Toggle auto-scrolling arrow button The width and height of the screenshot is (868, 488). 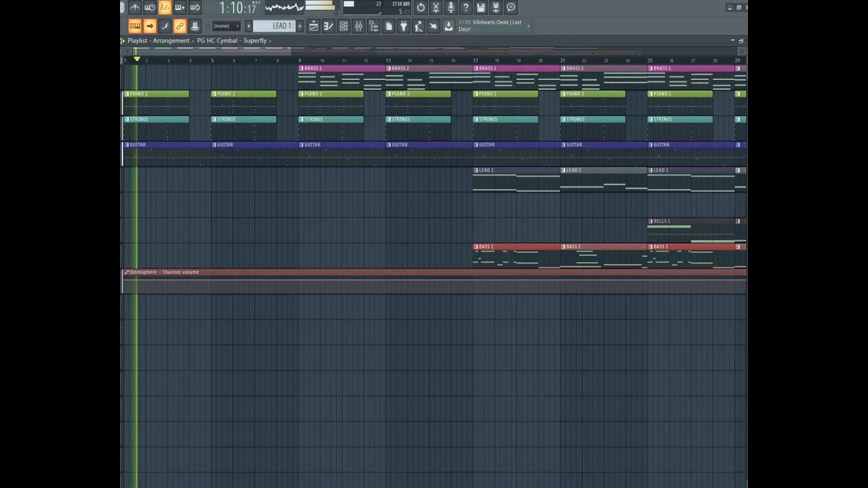(x=150, y=26)
